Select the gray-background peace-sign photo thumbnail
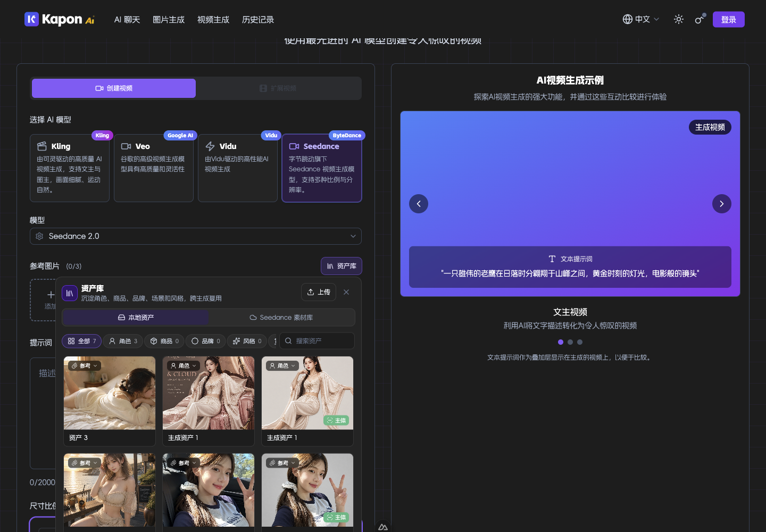 coord(307,491)
